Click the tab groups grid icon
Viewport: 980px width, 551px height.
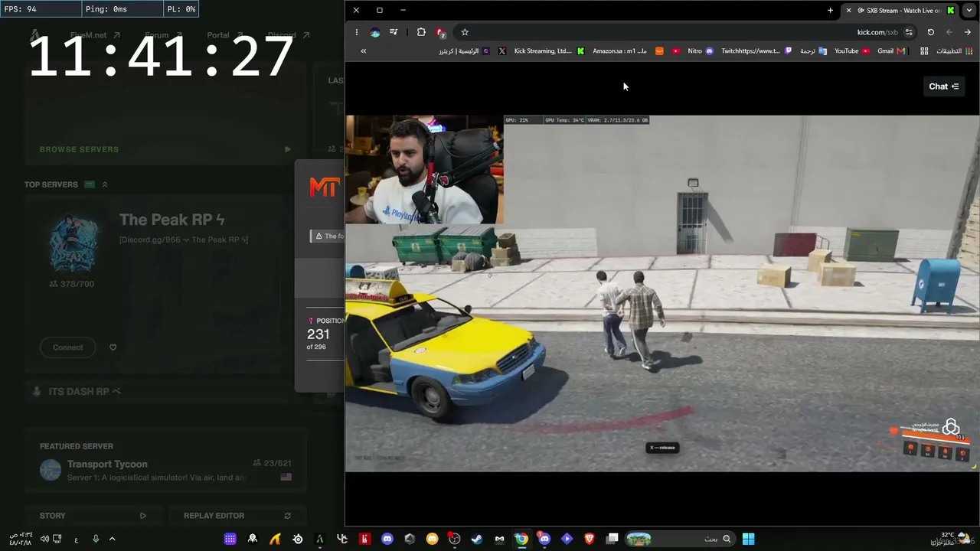[924, 51]
